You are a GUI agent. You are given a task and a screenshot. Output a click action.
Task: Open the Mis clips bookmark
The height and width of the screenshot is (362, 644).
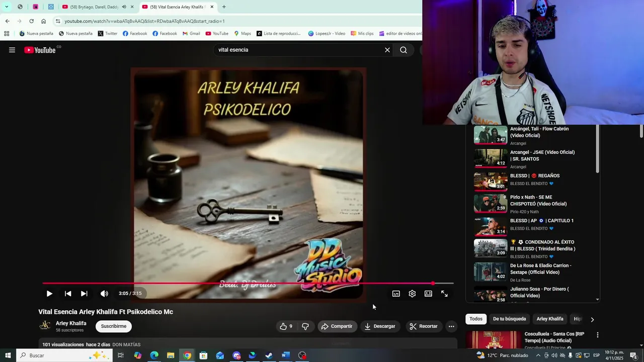(x=362, y=34)
